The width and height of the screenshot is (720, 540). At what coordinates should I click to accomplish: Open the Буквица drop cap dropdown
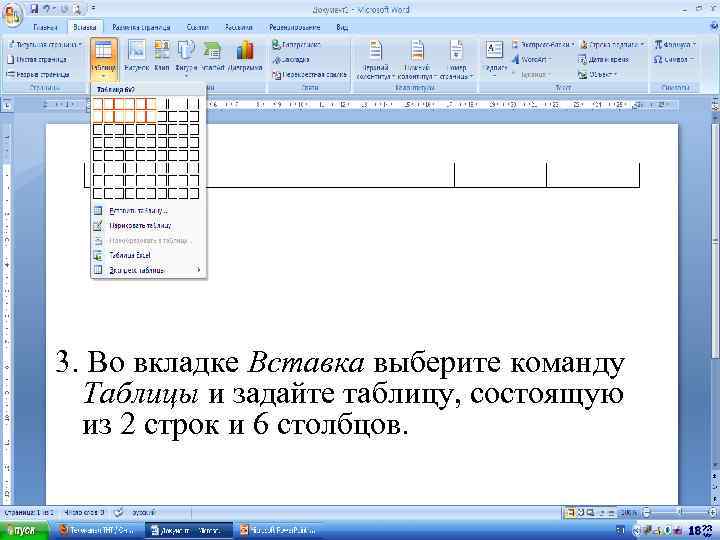[531, 74]
